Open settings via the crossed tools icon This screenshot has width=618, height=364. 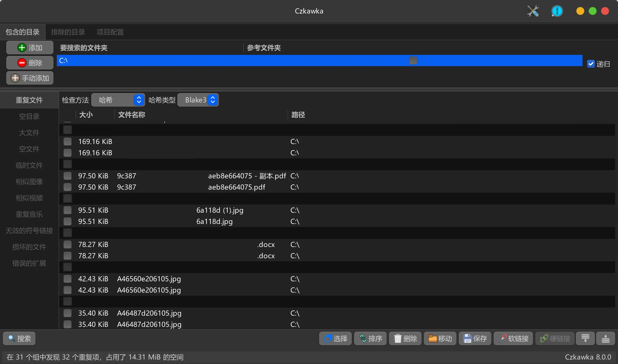click(x=533, y=11)
